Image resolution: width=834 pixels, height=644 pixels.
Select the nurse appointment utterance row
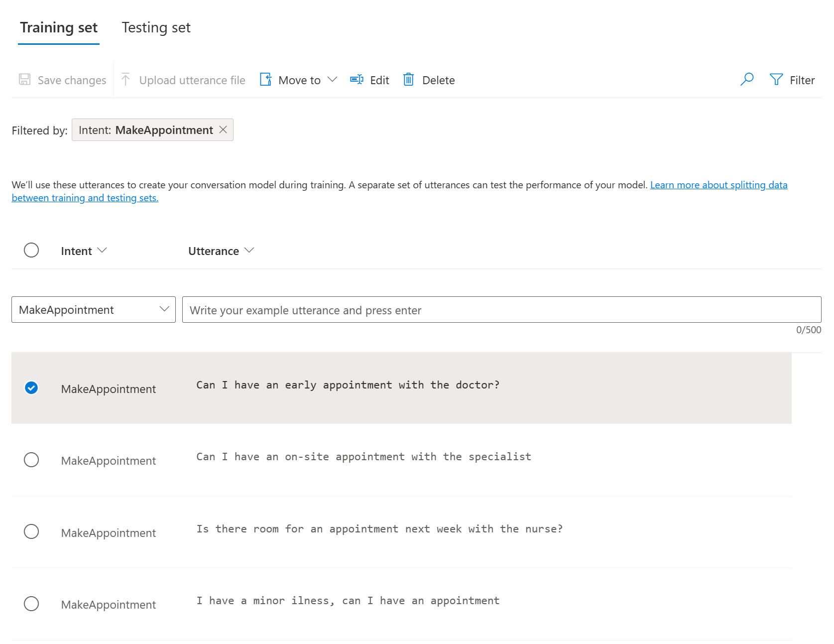coord(31,531)
